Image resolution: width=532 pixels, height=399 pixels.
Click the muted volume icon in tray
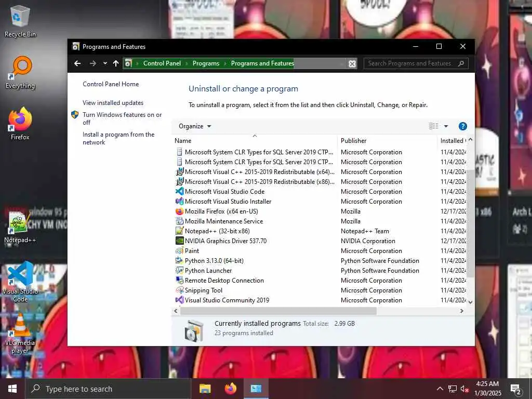click(x=465, y=389)
